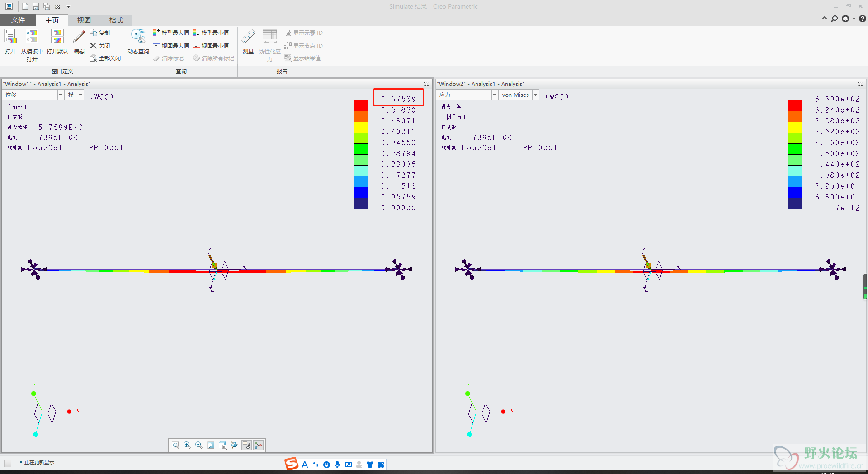Show View Max (视图最大值) marker
Screen dimensions: 868x474
coord(171,46)
